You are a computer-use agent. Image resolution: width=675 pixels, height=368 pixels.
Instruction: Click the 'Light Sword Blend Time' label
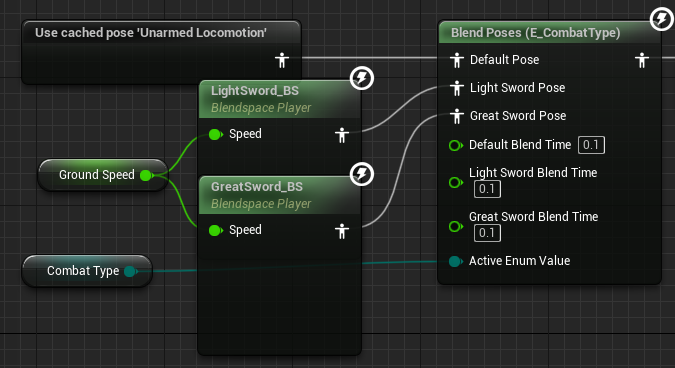533,173
